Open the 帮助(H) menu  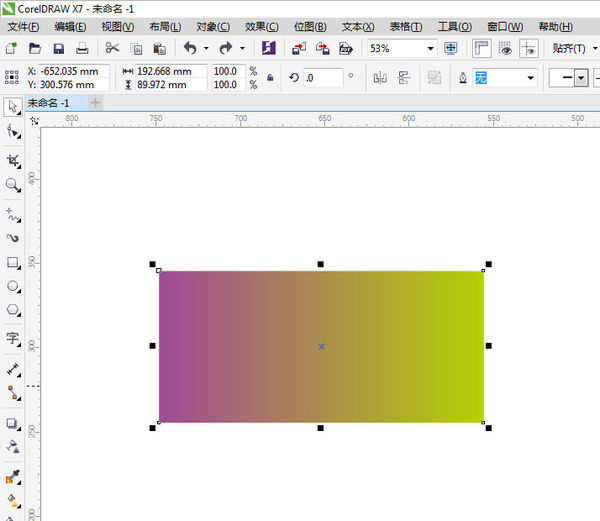[x=556, y=27]
